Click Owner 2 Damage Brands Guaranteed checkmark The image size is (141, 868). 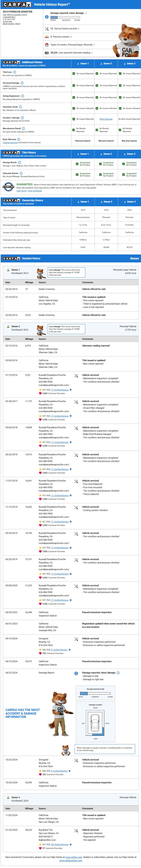(x=100, y=164)
